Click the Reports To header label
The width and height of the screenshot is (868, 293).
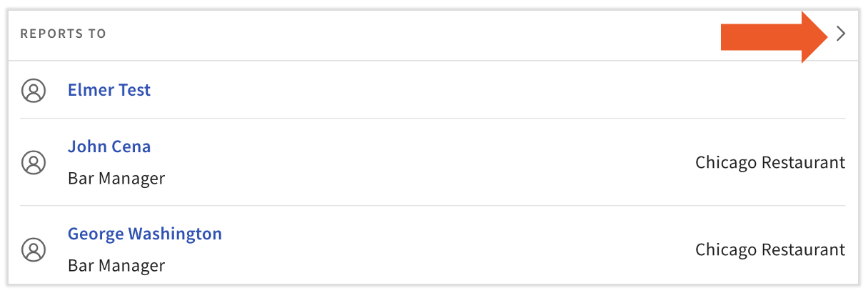coord(63,34)
